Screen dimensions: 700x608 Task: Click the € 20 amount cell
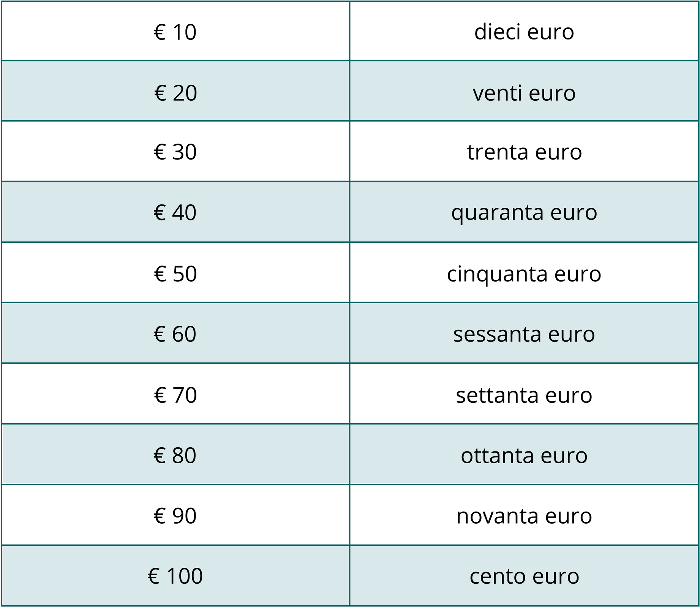[x=175, y=93]
